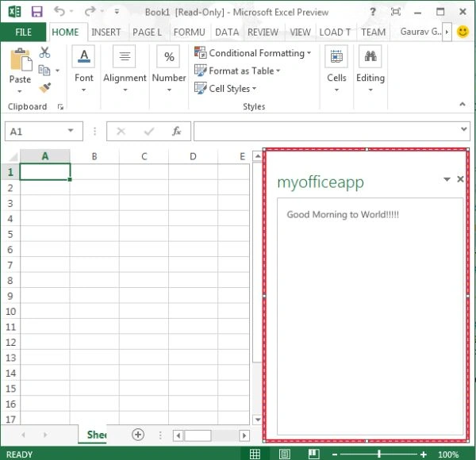
Task: Click the Cancel X formula bar icon
Action: pyautogui.click(x=121, y=132)
